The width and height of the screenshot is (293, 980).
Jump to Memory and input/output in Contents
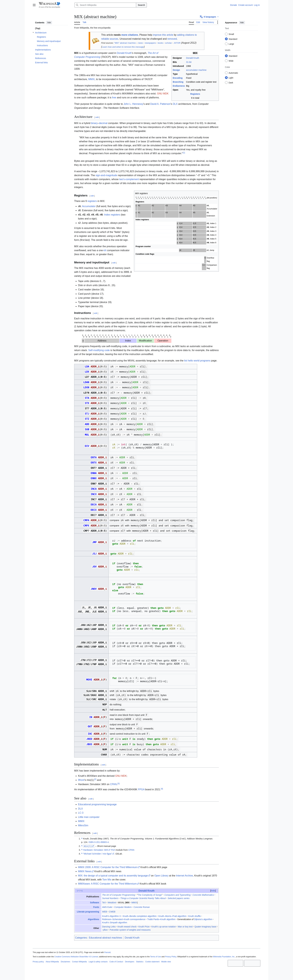pos(49,41)
